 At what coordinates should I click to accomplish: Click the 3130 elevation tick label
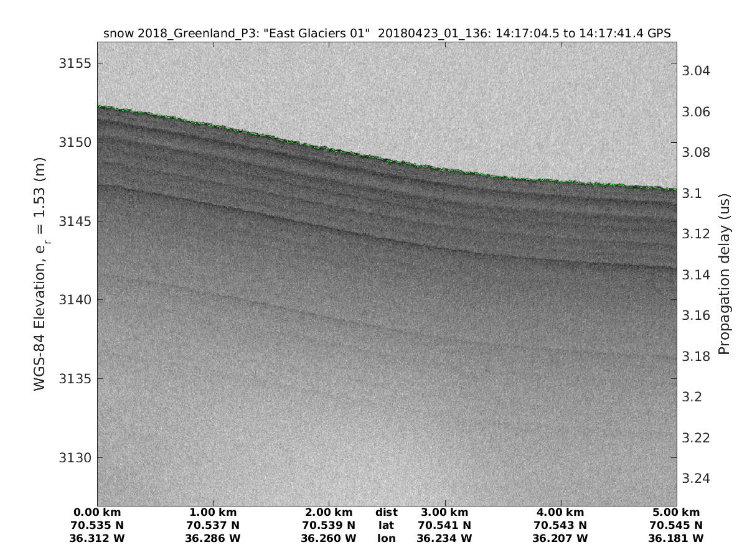pyautogui.click(x=74, y=458)
